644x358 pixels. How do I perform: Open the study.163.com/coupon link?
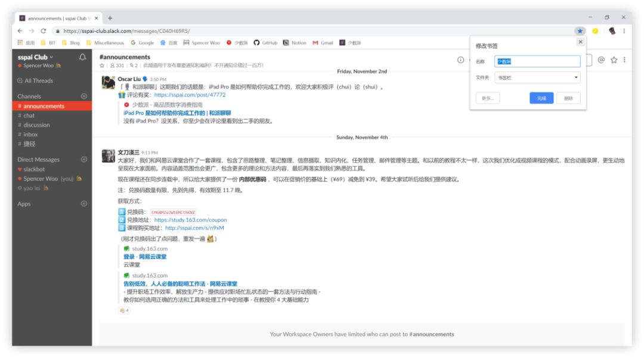pos(190,220)
